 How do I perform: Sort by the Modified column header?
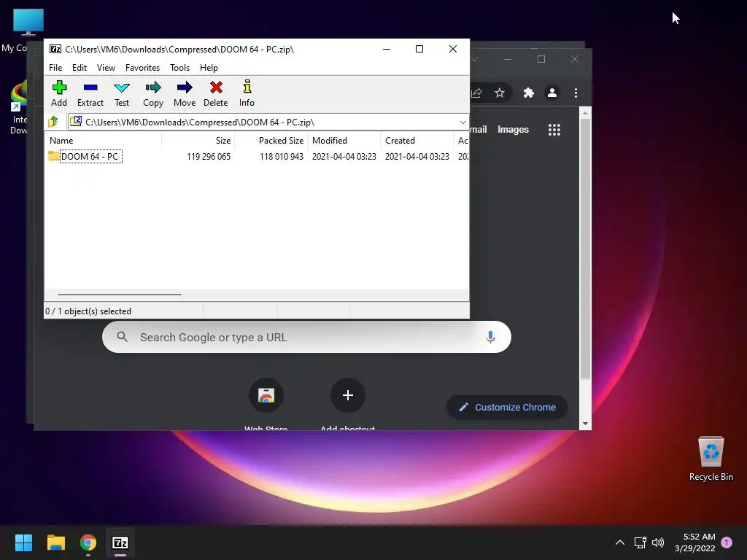coord(329,141)
